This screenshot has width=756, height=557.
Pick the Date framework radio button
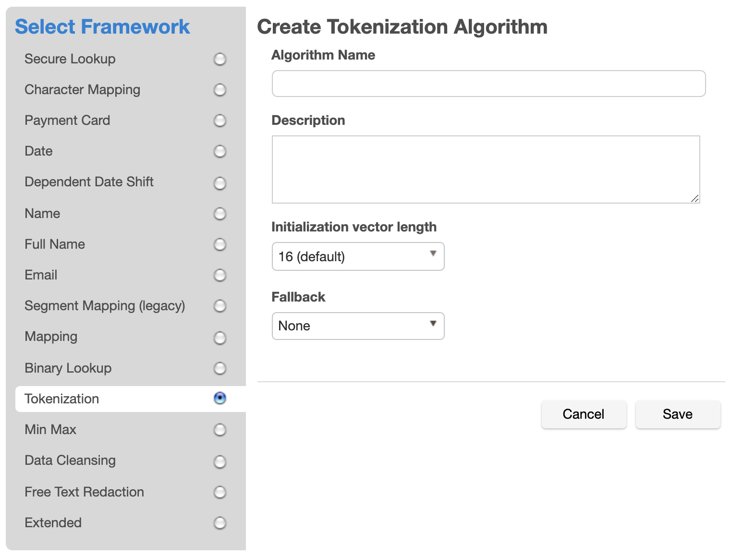tap(220, 151)
